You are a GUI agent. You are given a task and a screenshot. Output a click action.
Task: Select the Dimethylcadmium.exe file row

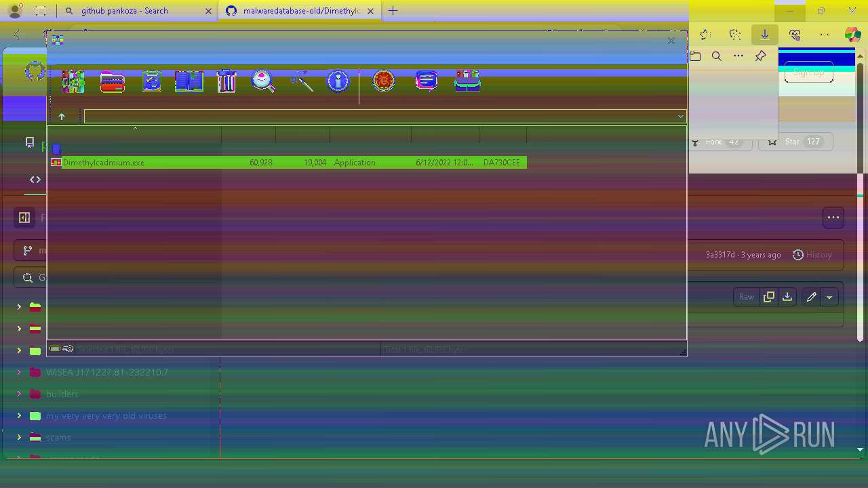click(x=288, y=163)
